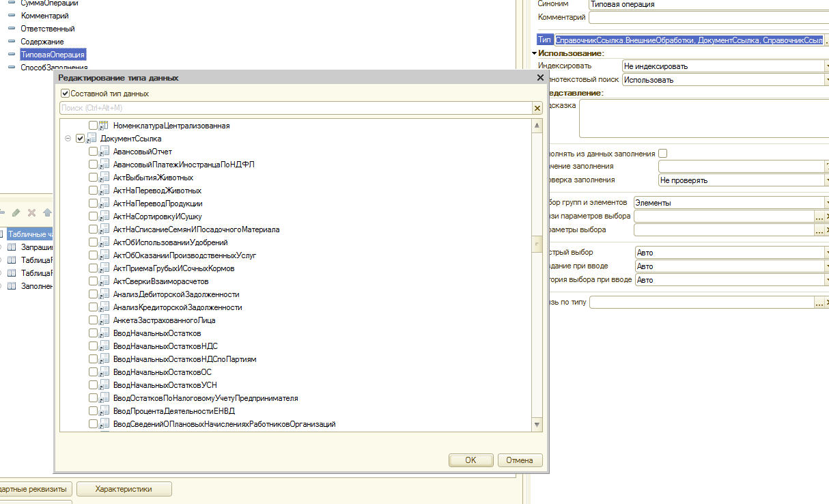Viewport: 829px width, 504px height.
Task: Collapse the ДокументСсылка tree node
Action: click(68, 139)
